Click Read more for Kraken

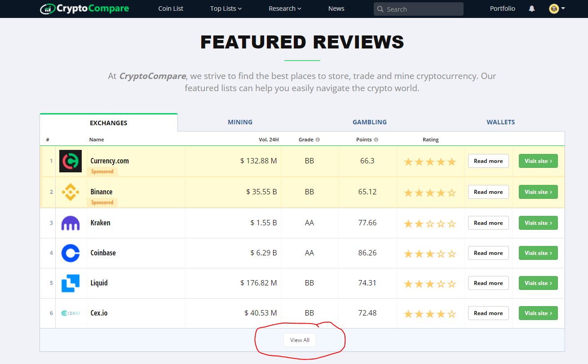point(488,223)
